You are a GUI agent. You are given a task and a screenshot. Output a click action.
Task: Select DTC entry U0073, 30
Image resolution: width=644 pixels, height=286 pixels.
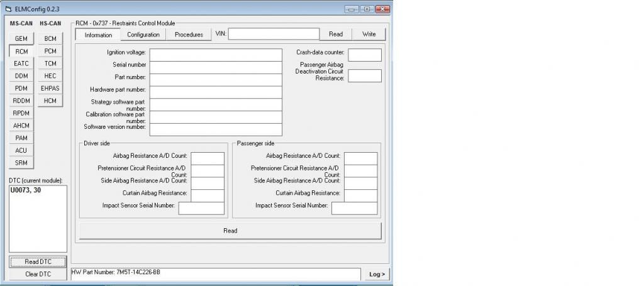click(25, 191)
